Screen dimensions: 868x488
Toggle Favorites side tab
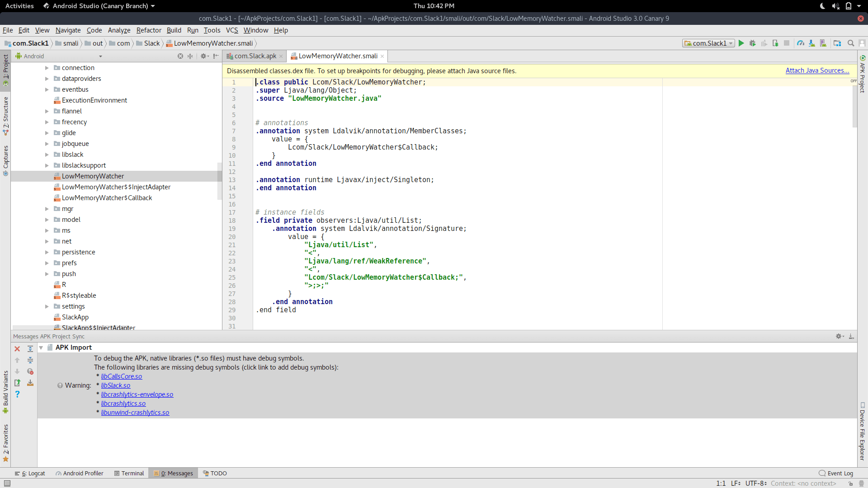click(x=5, y=443)
